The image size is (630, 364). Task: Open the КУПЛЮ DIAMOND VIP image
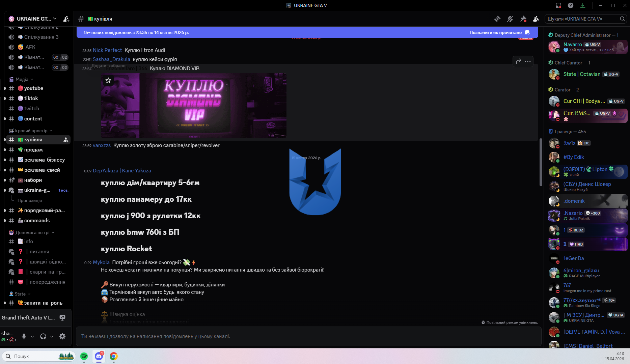pyautogui.click(x=194, y=106)
